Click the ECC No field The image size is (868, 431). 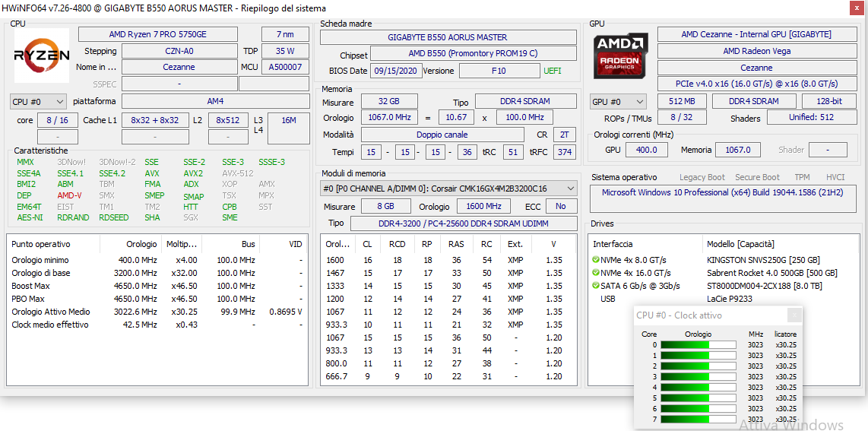tap(561, 206)
